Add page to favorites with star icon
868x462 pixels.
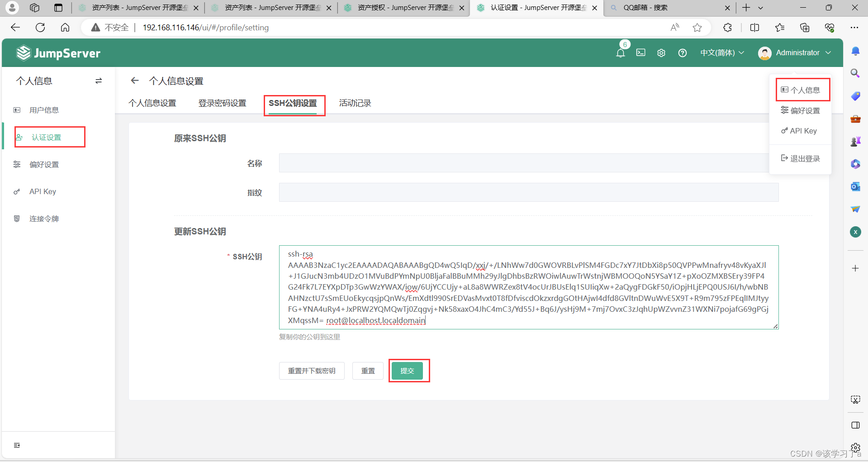pos(697,28)
